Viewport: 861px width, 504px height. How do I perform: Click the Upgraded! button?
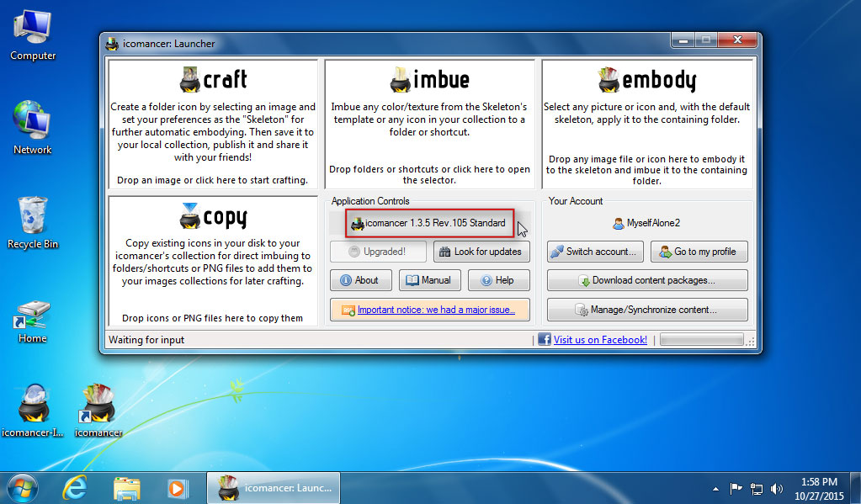click(378, 252)
